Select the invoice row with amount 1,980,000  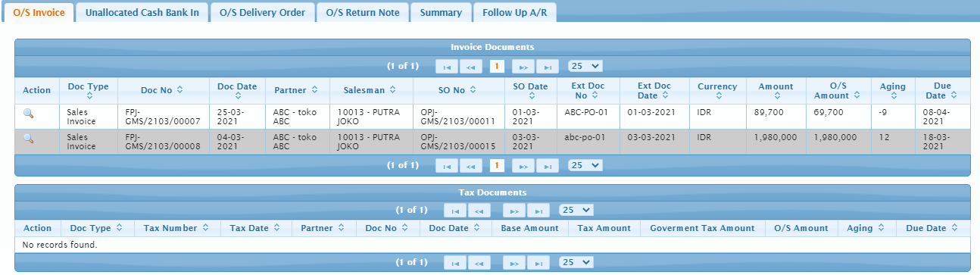[492, 142]
